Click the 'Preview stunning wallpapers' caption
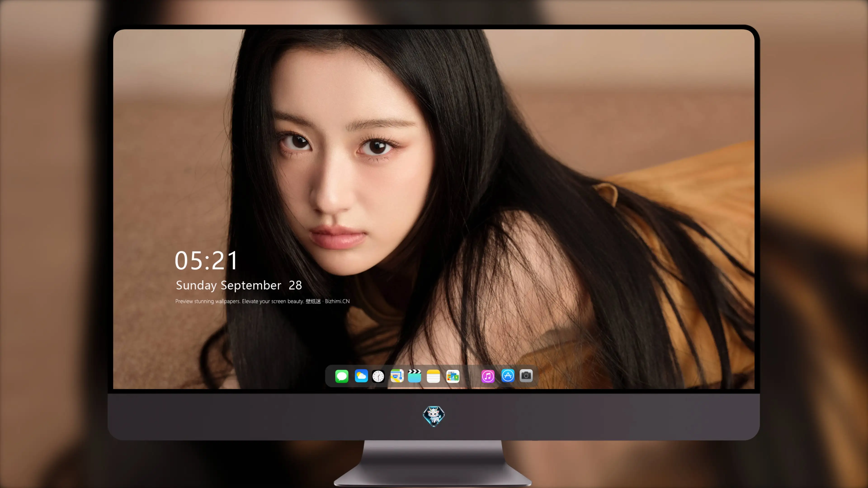 (x=262, y=301)
